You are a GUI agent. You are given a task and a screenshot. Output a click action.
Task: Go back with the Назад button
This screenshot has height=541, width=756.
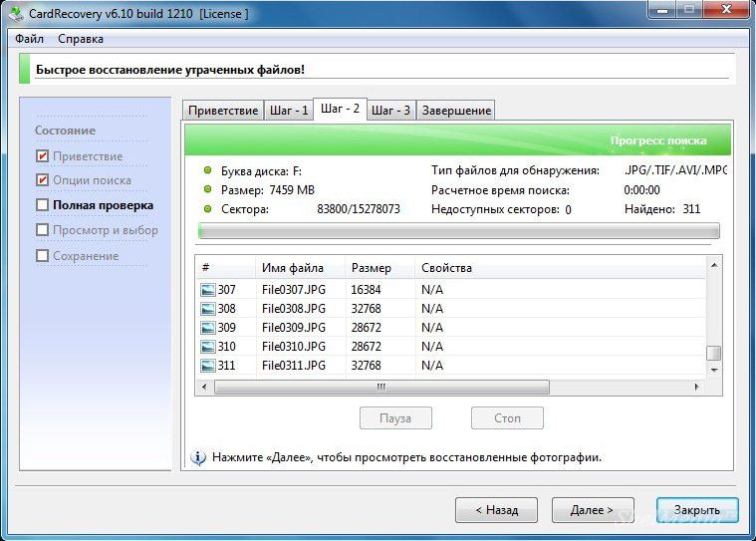(x=496, y=510)
